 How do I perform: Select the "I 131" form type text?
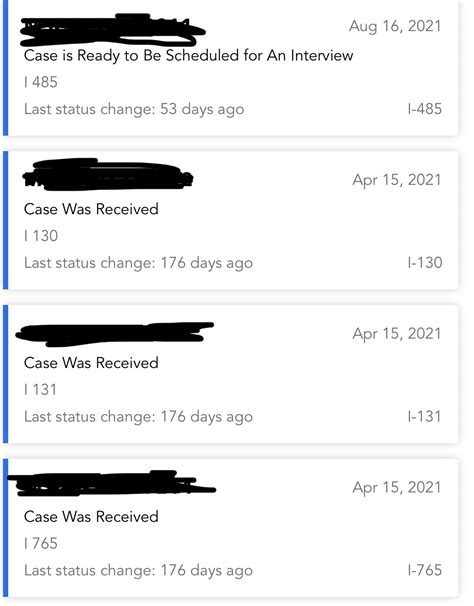point(40,390)
